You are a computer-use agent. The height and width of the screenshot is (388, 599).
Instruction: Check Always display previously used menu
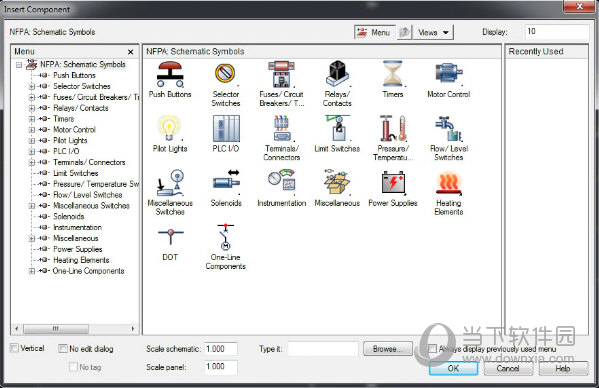click(x=432, y=348)
